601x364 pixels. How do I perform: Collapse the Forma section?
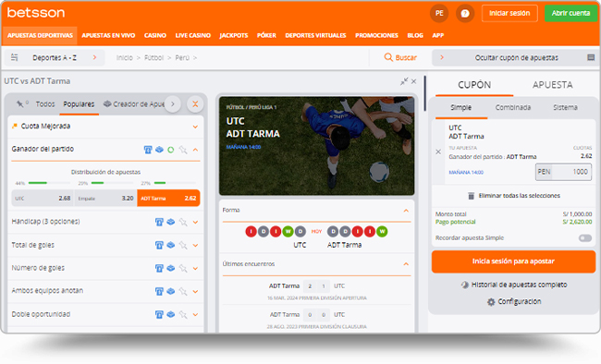[x=406, y=211]
